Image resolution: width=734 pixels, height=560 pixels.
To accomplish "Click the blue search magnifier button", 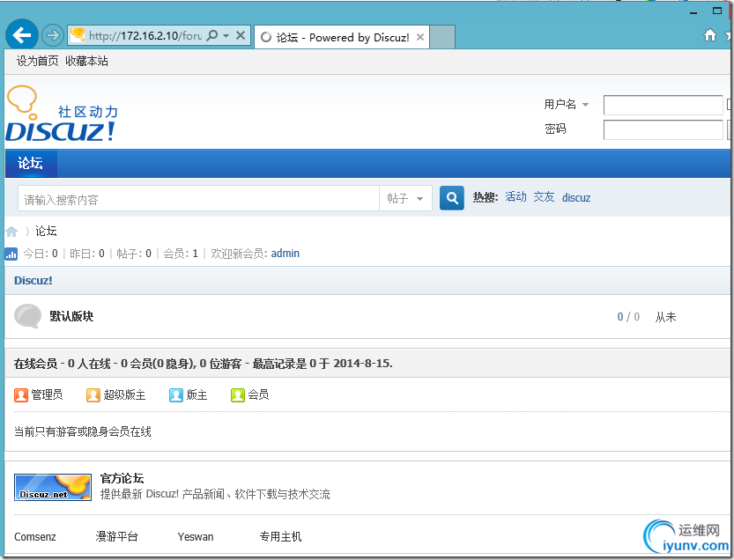I will click(452, 198).
